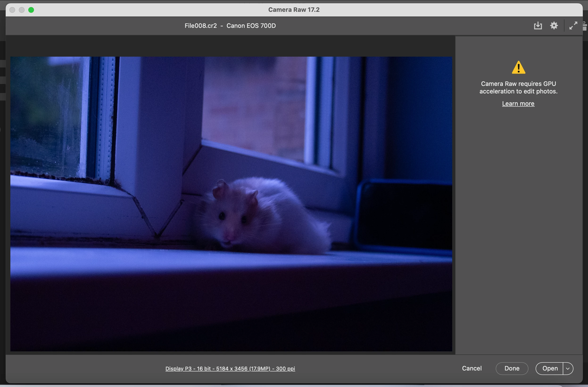Follow the Learn more link
Image resolution: width=588 pixels, height=387 pixels.
click(518, 104)
